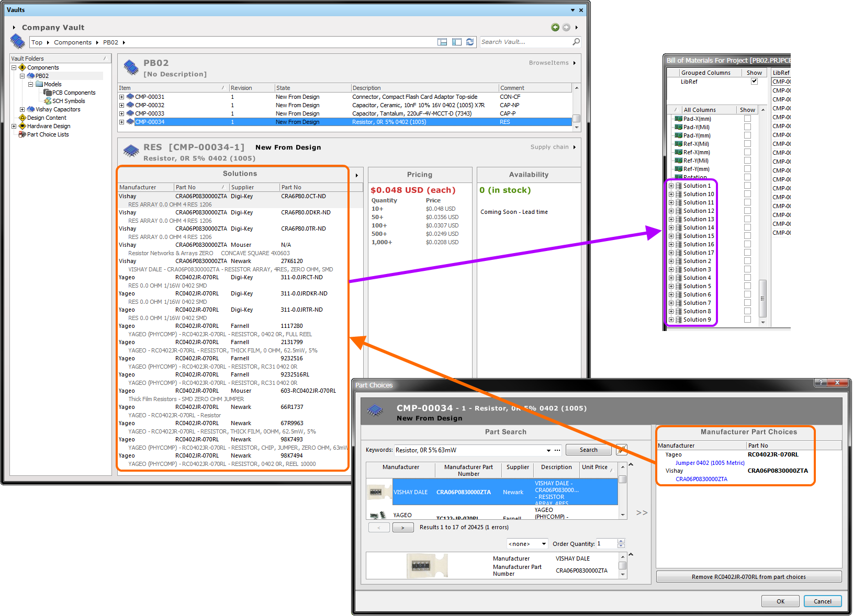Click the PCB Components model icon

(48, 93)
